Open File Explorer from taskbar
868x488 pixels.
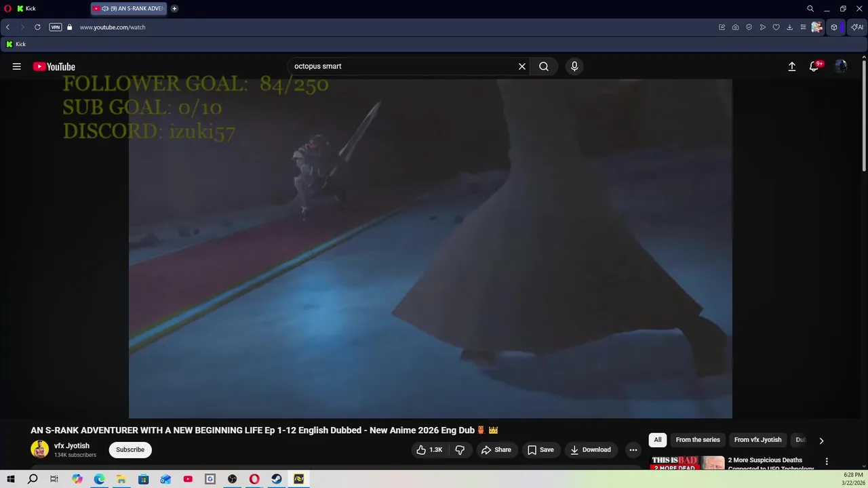[121, 479]
